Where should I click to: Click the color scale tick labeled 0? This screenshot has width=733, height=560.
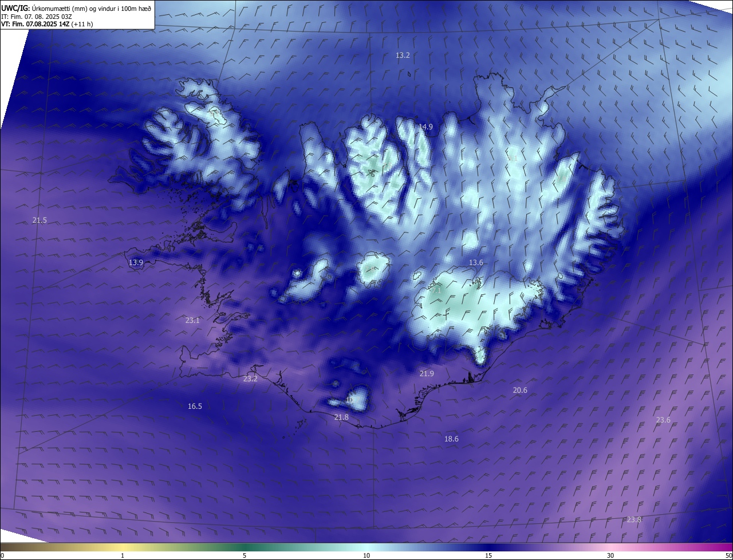pyautogui.click(x=2, y=556)
